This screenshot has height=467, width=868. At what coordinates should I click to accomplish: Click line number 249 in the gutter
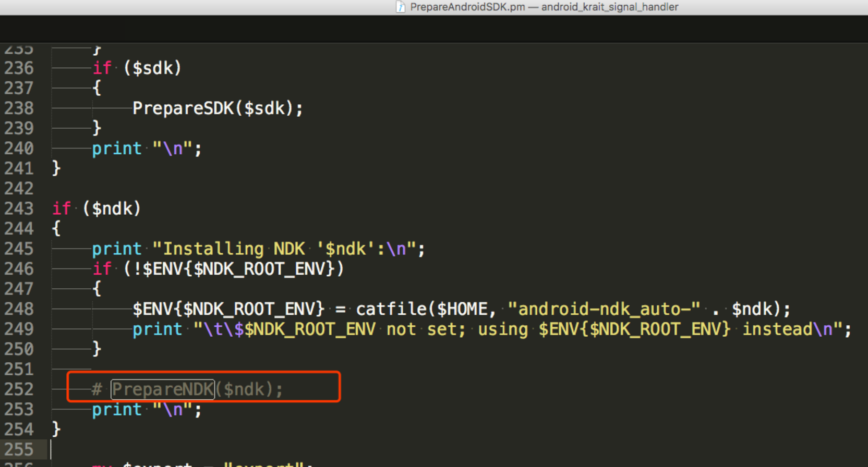coord(19,329)
